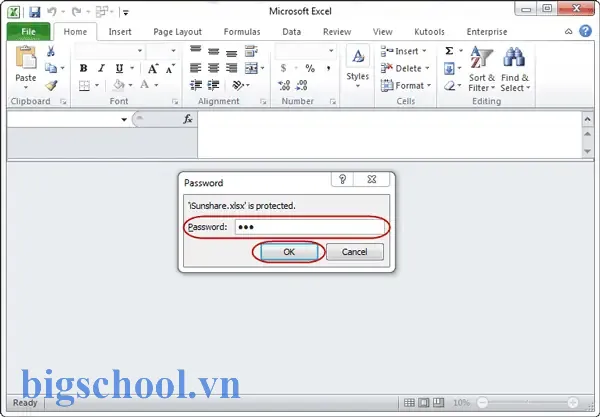The width and height of the screenshot is (600, 417).
Task: Toggle Underline formatting
Action: pos(119,68)
